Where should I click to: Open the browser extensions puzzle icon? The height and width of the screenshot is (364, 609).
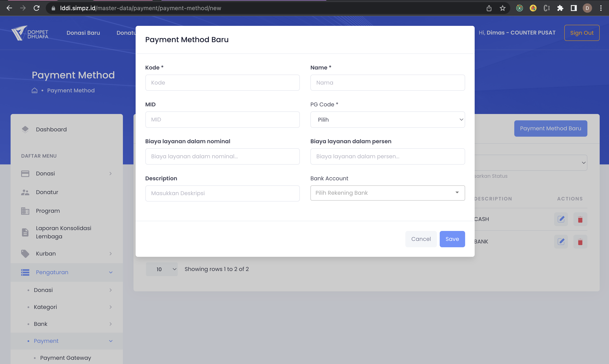click(x=560, y=8)
